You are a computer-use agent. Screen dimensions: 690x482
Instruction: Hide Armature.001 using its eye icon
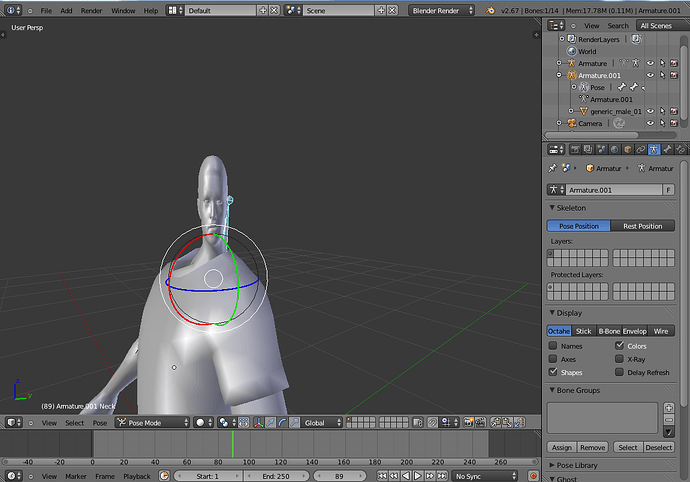click(650, 75)
